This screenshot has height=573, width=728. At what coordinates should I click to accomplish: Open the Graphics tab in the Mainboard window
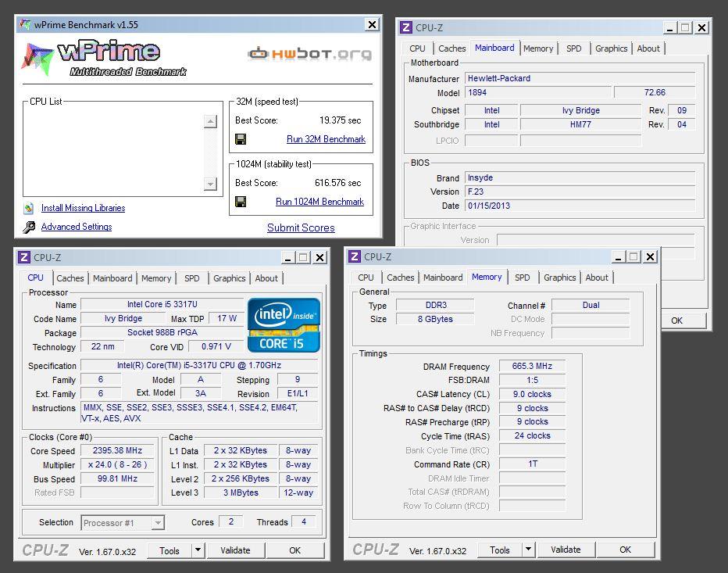[611, 48]
